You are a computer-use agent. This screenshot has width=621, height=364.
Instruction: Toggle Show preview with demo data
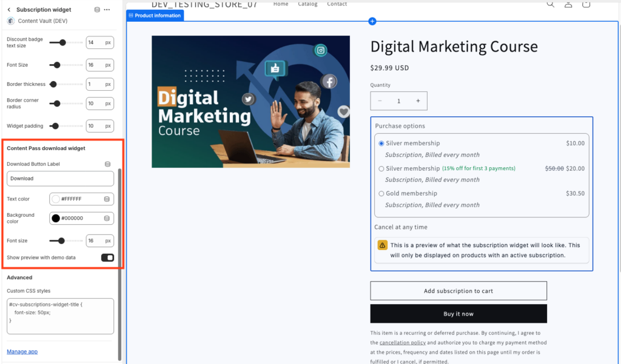click(x=107, y=258)
